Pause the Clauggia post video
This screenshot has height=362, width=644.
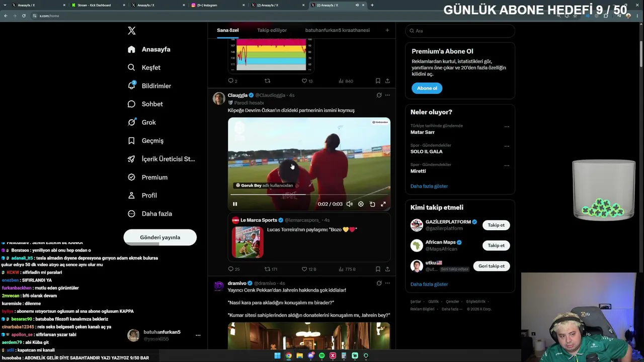(235, 204)
